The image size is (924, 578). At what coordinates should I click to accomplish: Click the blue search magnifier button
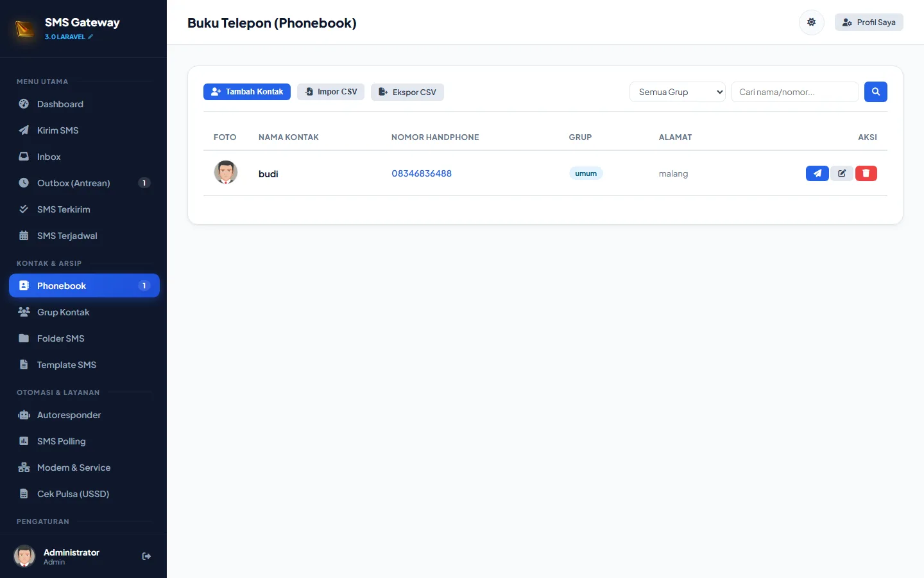[876, 92]
